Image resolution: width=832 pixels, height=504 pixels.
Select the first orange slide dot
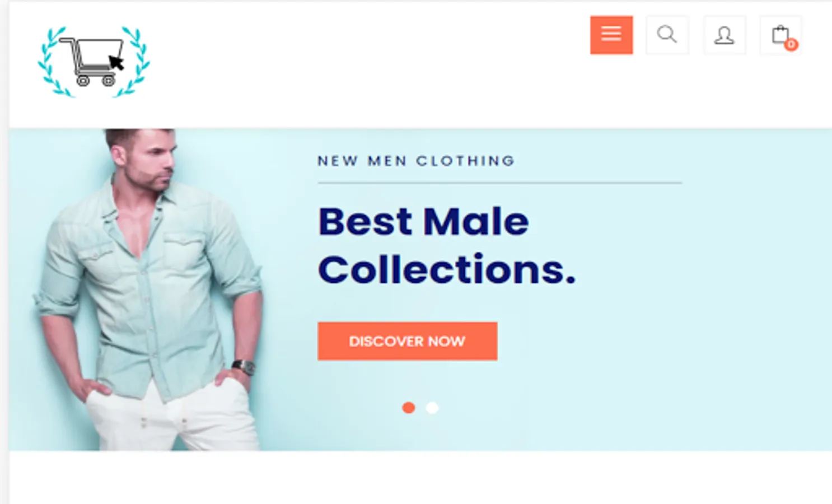click(409, 408)
